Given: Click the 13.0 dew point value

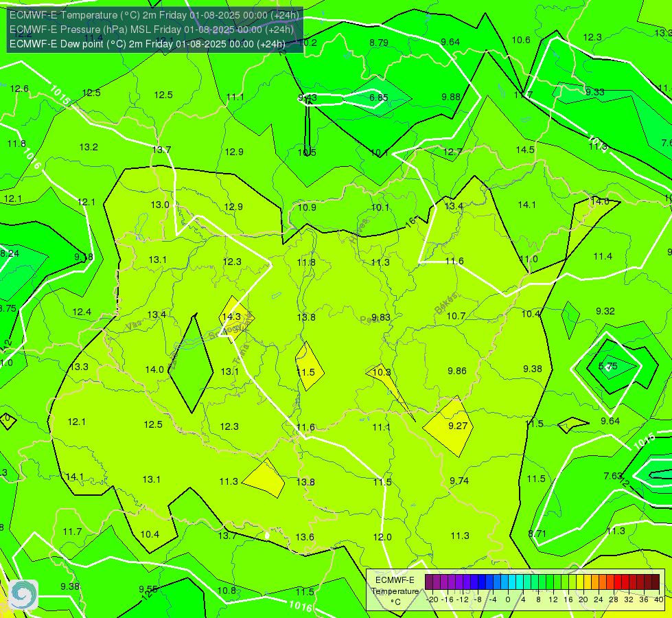Looking at the screenshot, I should [160, 205].
